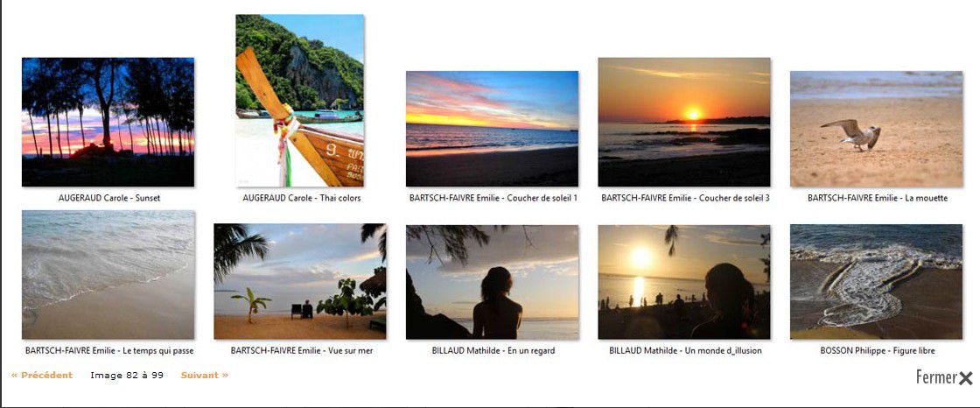Open Un monde d_illusion sunset photo
This screenshot has height=408, width=980.
click(683, 282)
